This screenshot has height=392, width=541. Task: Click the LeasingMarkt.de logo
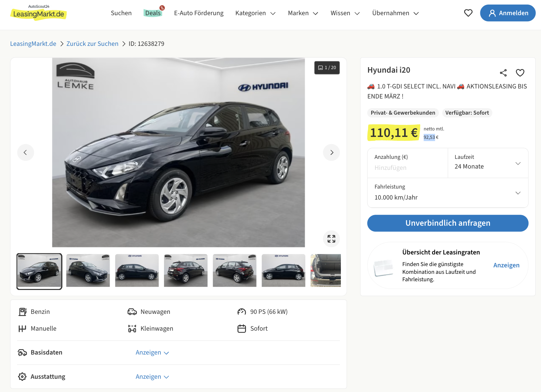pos(39,13)
